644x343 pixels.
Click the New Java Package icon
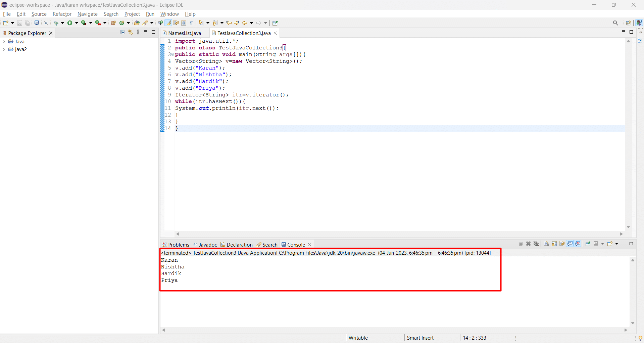pos(113,23)
